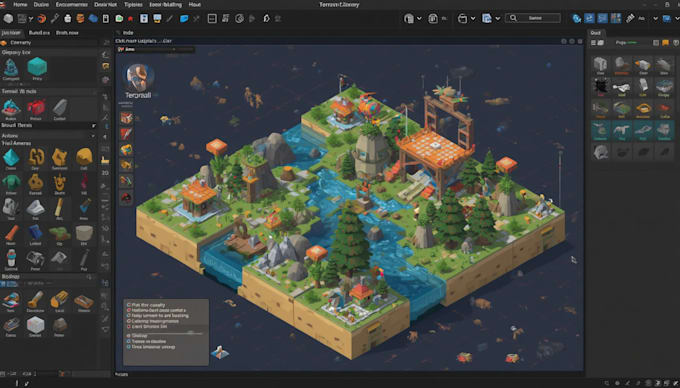680x388 pixels.
Task: Click the first round button at viewport top-right
Action: point(564,41)
